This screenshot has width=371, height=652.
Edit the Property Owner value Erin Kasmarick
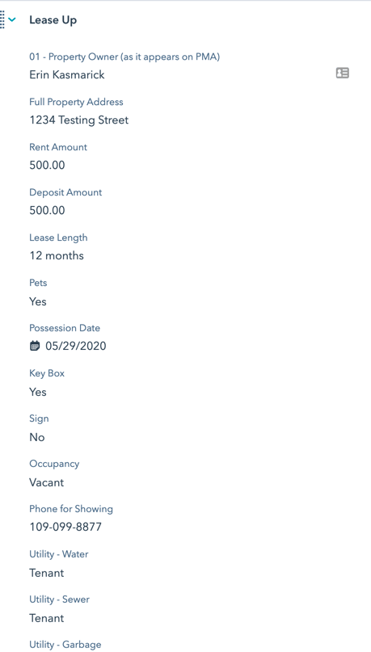click(x=67, y=75)
